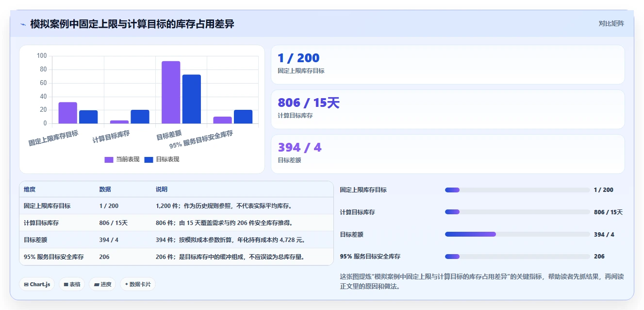Click the 固定上限库存目标 progress bar
The image size is (644, 310).
point(517,190)
